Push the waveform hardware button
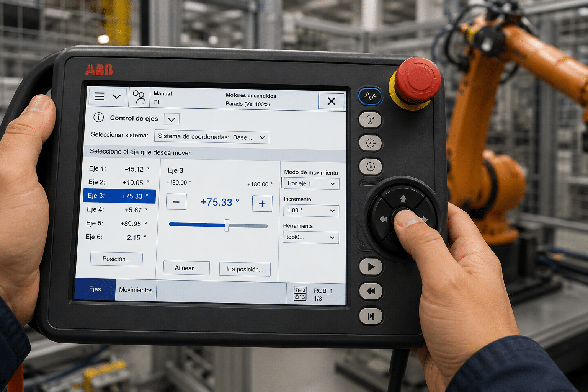The image size is (588, 392). [370, 96]
